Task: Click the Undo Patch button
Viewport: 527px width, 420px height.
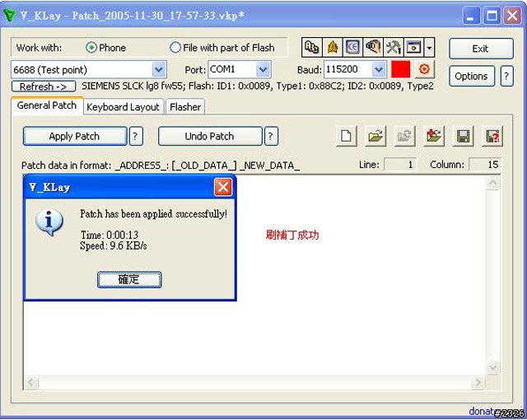Action: pyautogui.click(x=210, y=136)
